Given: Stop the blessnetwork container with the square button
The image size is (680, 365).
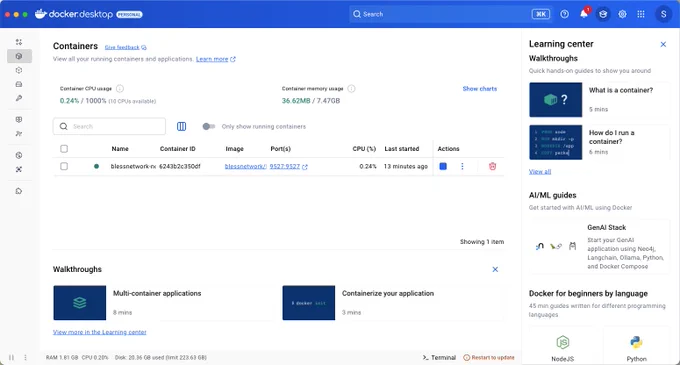Looking at the screenshot, I should click(x=443, y=166).
